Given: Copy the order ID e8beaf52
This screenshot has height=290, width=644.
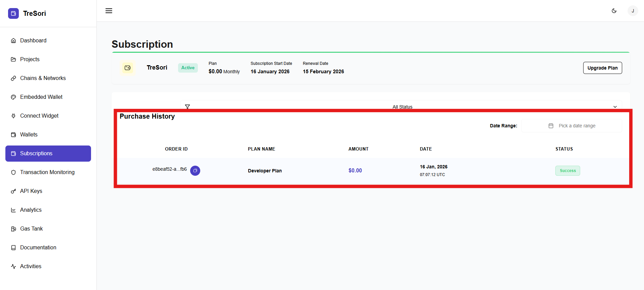Looking at the screenshot, I should pyautogui.click(x=195, y=171).
